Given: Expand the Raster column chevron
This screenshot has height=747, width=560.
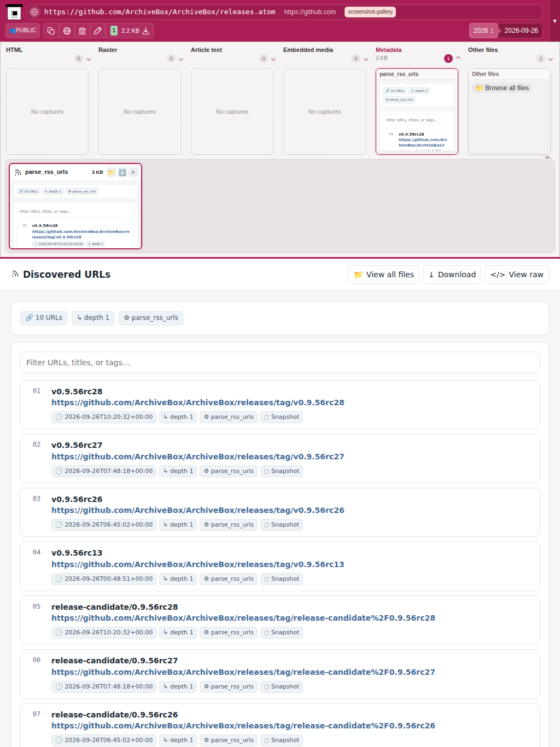Looking at the screenshot, I should [181, 59].
